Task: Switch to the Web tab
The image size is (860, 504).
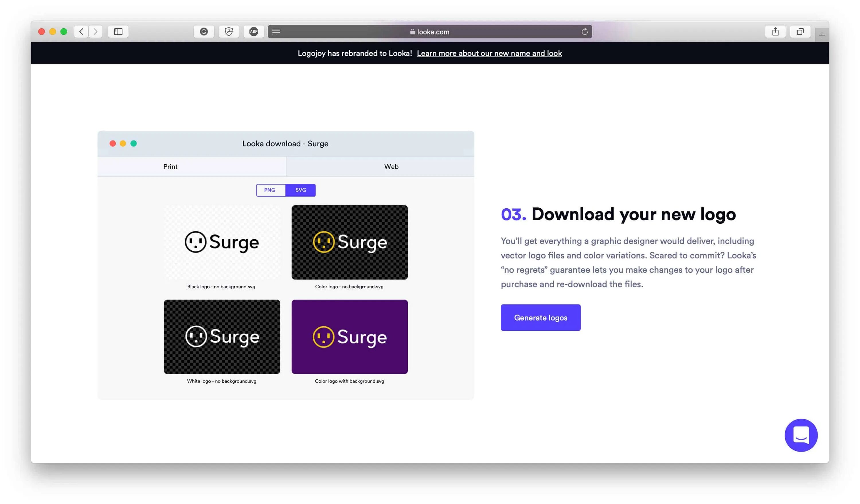Action: coord(391,166)
